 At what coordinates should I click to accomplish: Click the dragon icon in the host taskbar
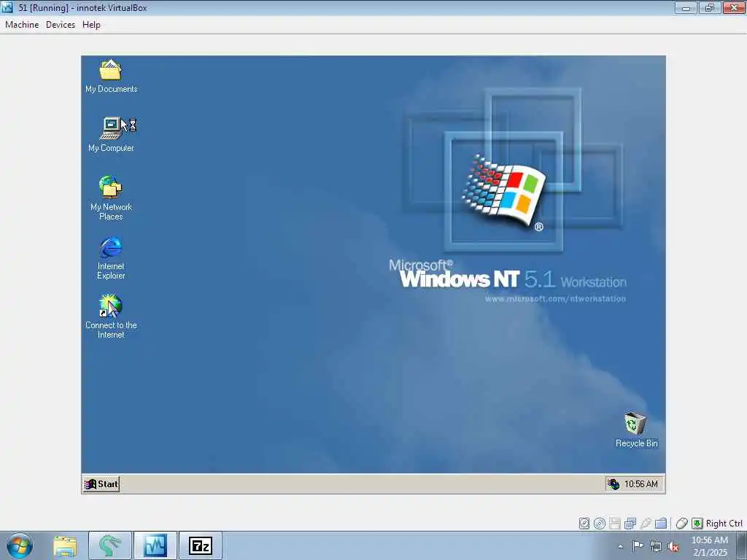point(110,545)
